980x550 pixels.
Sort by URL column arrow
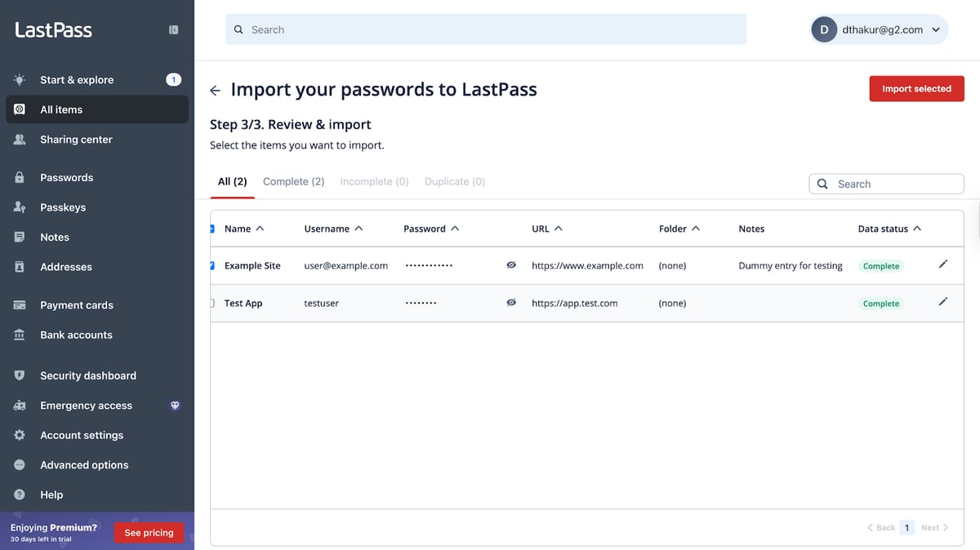tap(559, 228)
